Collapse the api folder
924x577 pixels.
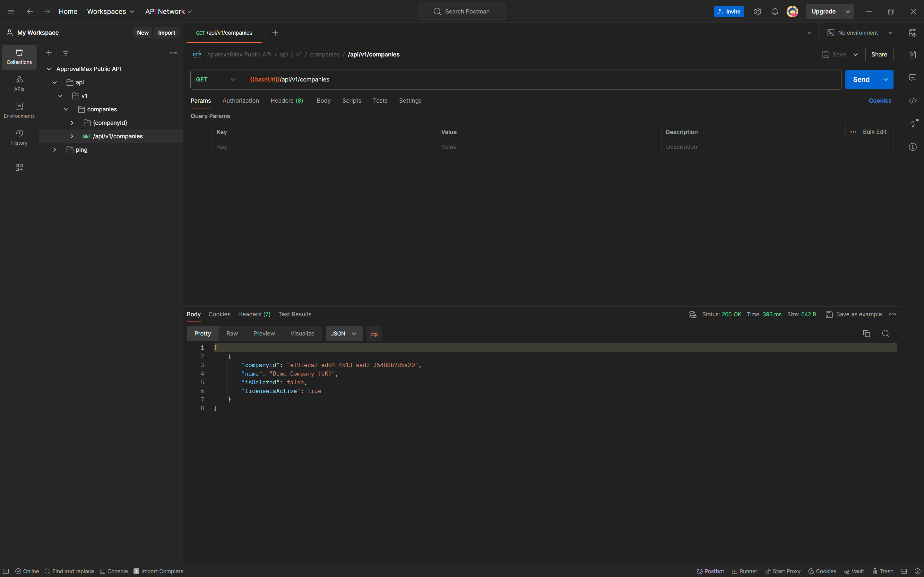(x=55, y=82)
